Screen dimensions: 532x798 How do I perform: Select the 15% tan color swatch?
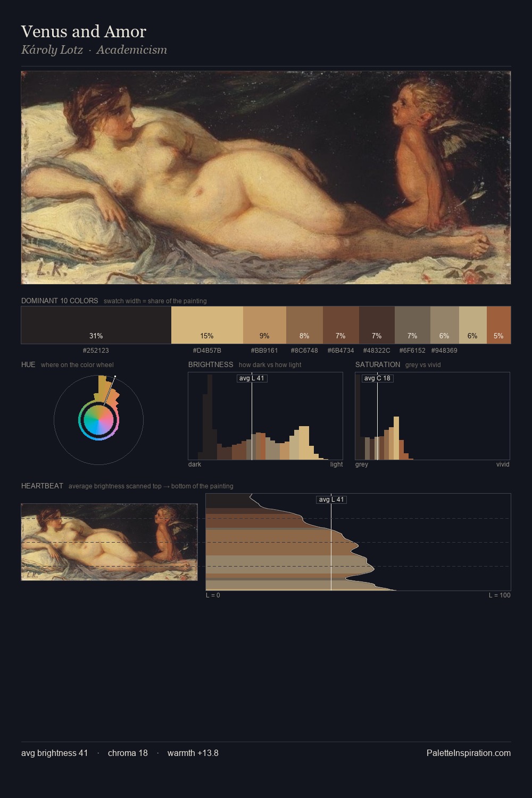coord(207,325)
